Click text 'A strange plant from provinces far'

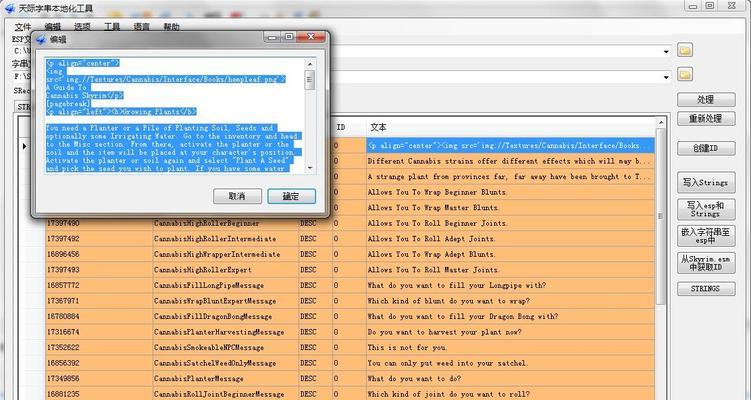pos(437,176)
